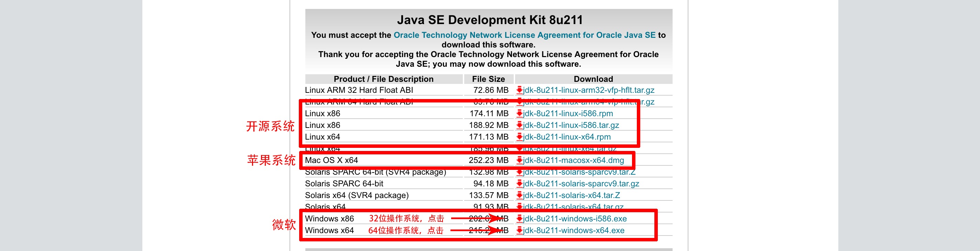Download jdk-8u211-linux-i586.tar.gz file

[571, 125]
